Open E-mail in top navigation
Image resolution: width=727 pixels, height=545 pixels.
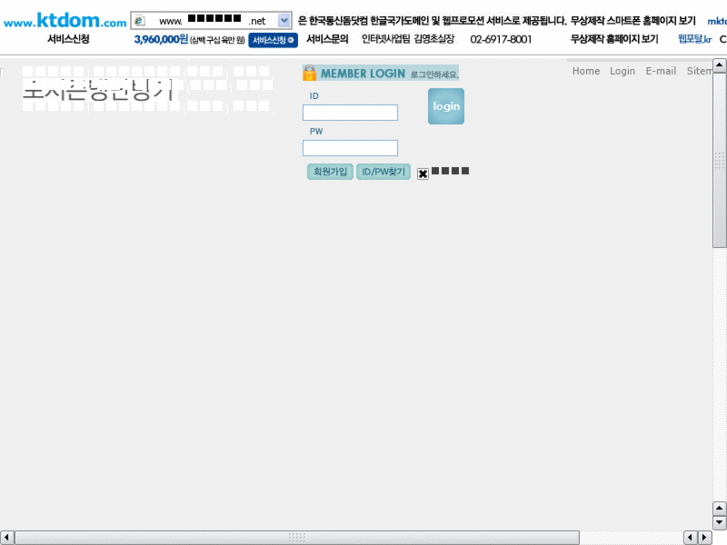(x=661, y=71)
